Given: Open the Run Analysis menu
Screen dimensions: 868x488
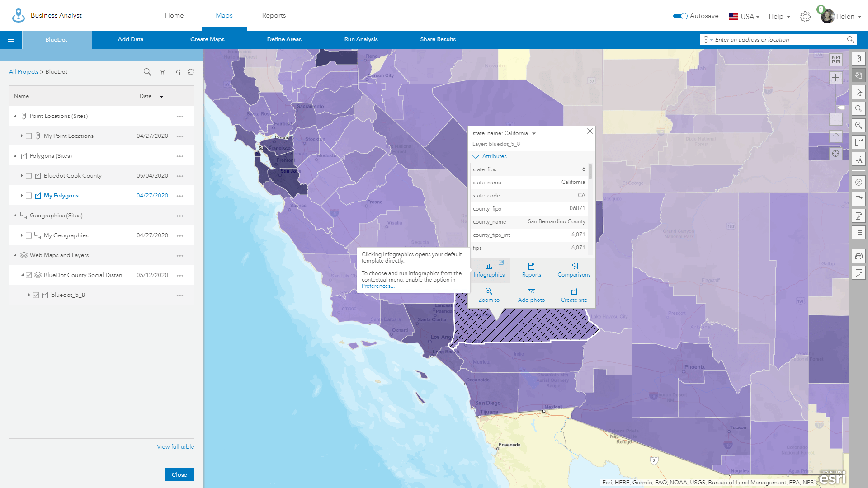Looking at the screenshot, I should tap(361, 39).
